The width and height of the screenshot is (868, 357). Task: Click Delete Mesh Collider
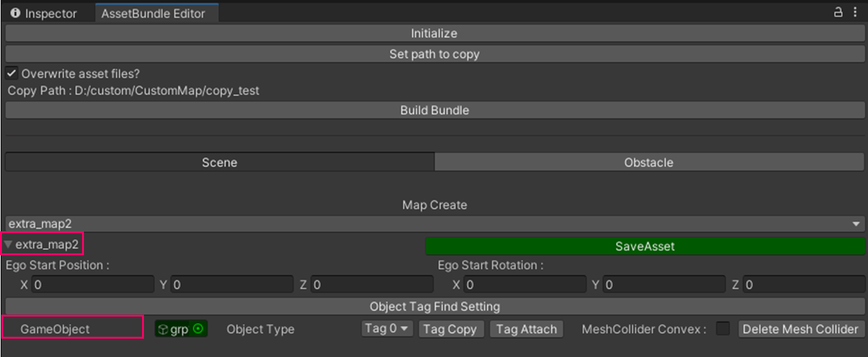(x=800, y=329)
